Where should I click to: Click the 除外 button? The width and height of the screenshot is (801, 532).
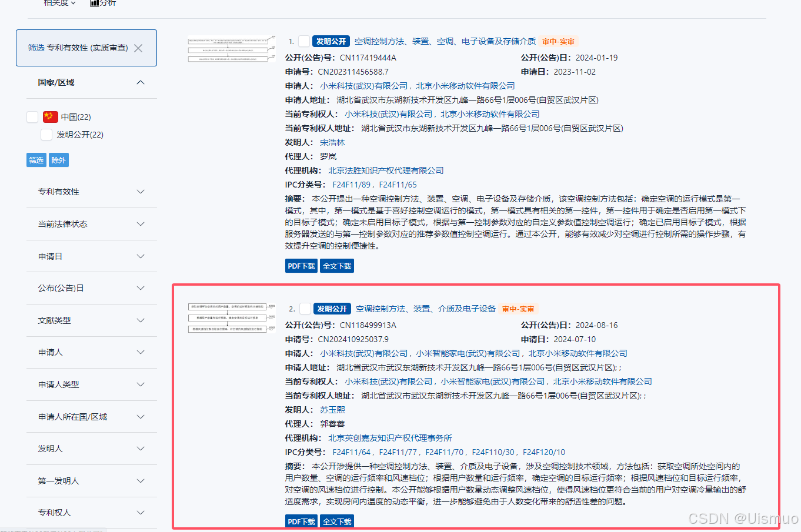pyautogui.click(x=58, y=160)
